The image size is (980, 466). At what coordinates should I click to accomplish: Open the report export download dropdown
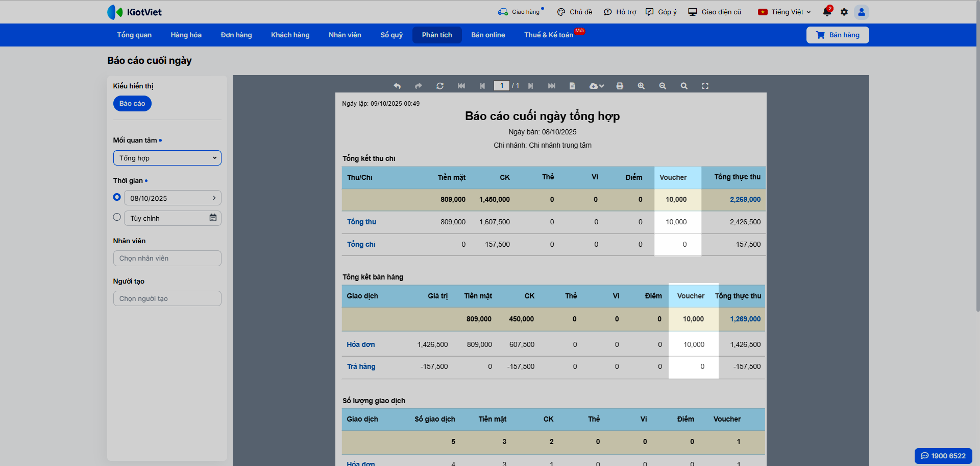596,86
